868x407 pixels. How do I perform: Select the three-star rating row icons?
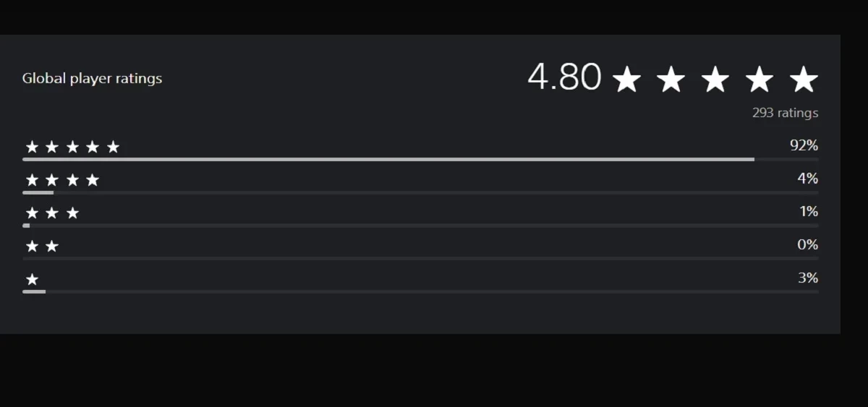(52, 213)
